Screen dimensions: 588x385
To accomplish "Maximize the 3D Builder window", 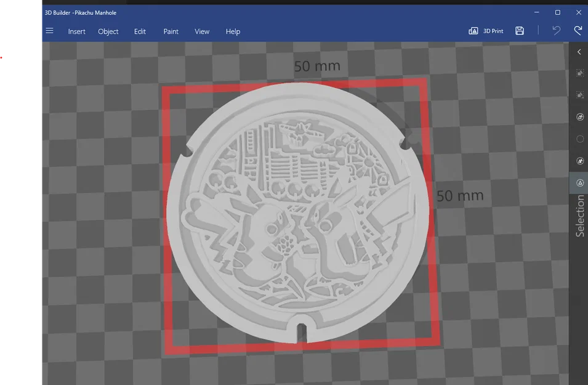I will click(558, 12).
